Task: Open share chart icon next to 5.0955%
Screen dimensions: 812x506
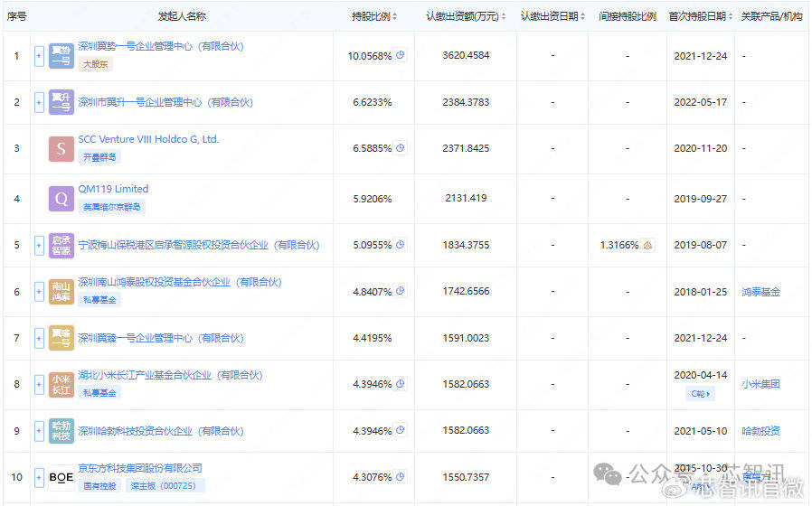Action: tap(401, 244)
